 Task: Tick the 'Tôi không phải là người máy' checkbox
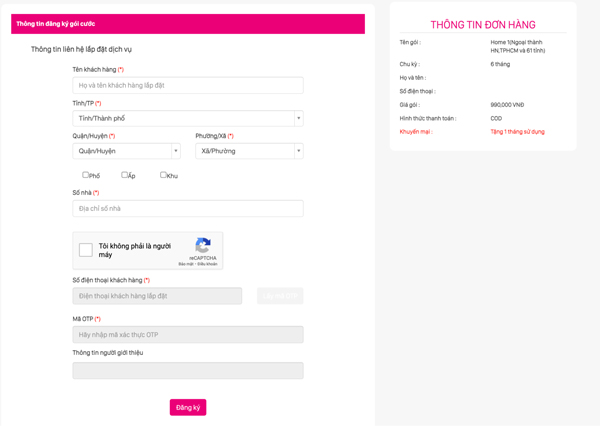(86, 250)
